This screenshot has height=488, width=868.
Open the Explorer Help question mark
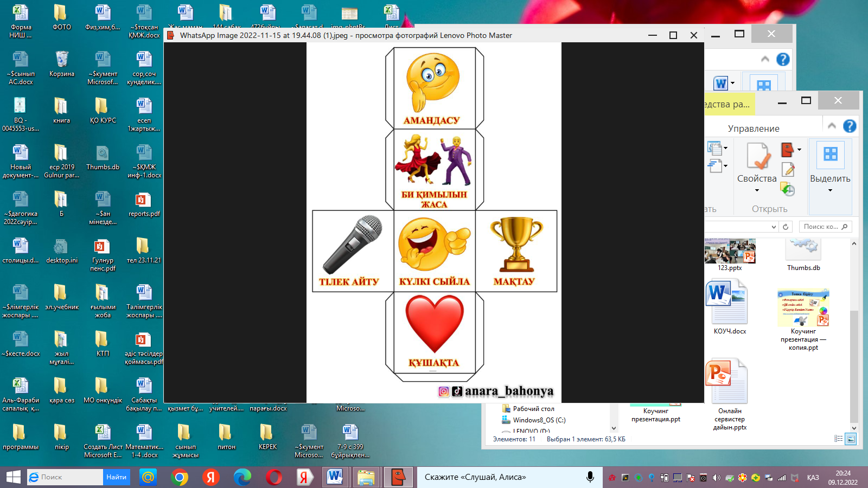[x=850, y=126]
